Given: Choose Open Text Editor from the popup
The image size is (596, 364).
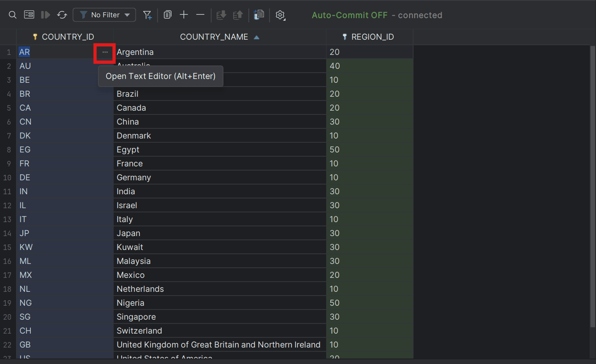Looking at the screenshot, I should [x=161, y=76].
